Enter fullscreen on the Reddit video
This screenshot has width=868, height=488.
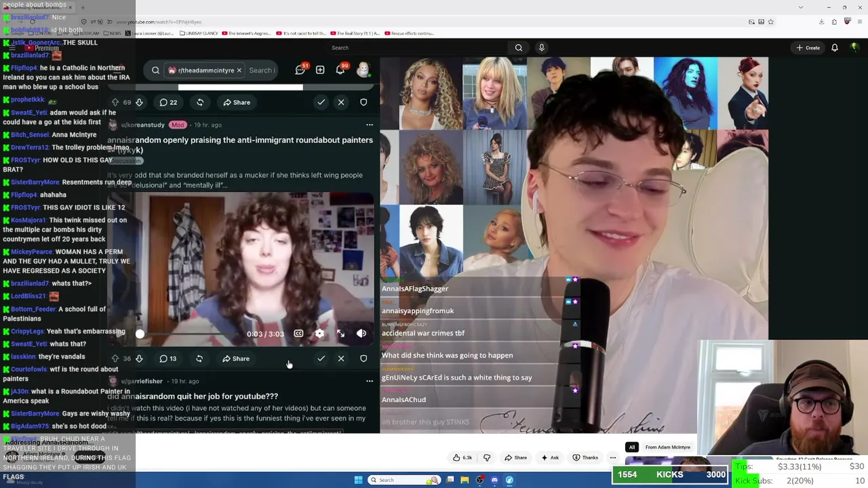340,333
